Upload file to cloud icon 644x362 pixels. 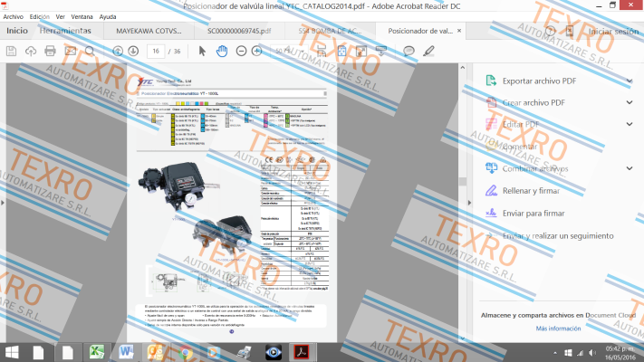(31, 51)
